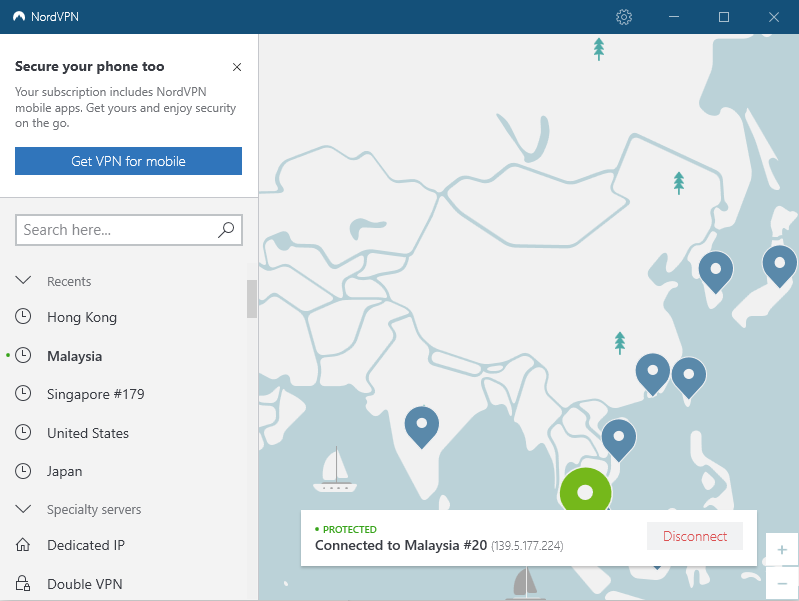Click the padlock icon for Double VPN

coord(23,583)
